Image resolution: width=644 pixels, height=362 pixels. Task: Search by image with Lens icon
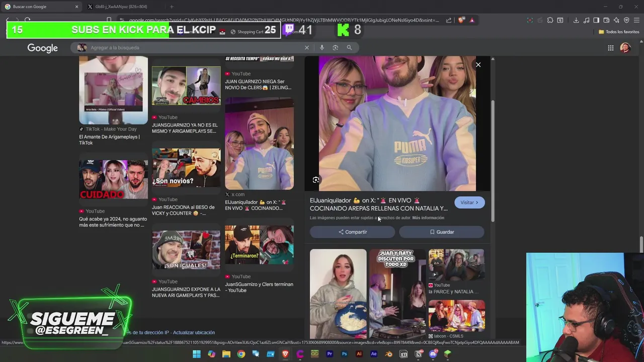tap(335, 47)
